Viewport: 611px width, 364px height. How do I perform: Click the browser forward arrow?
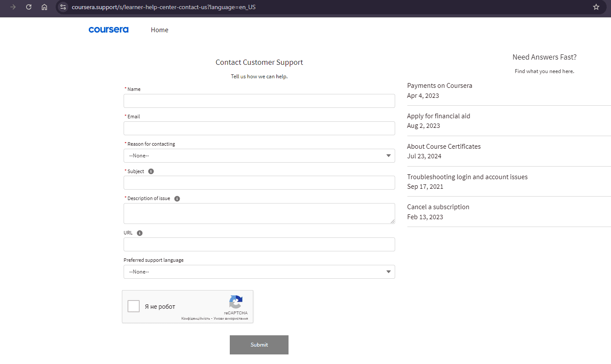click(x=13, y=7)
